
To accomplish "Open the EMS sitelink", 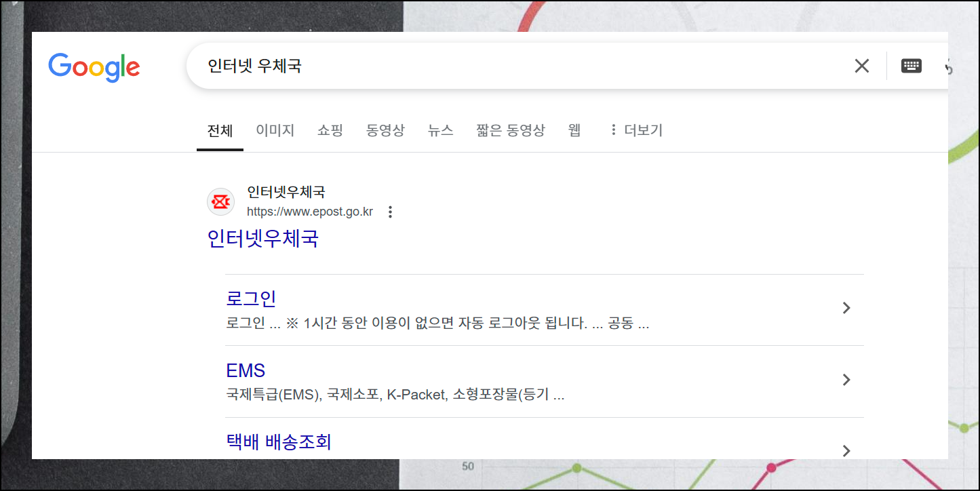I will (246, 370).
